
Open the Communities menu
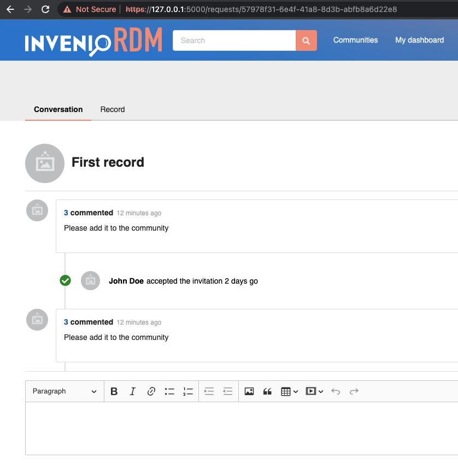pyautogui.click(x=355, y=40)
